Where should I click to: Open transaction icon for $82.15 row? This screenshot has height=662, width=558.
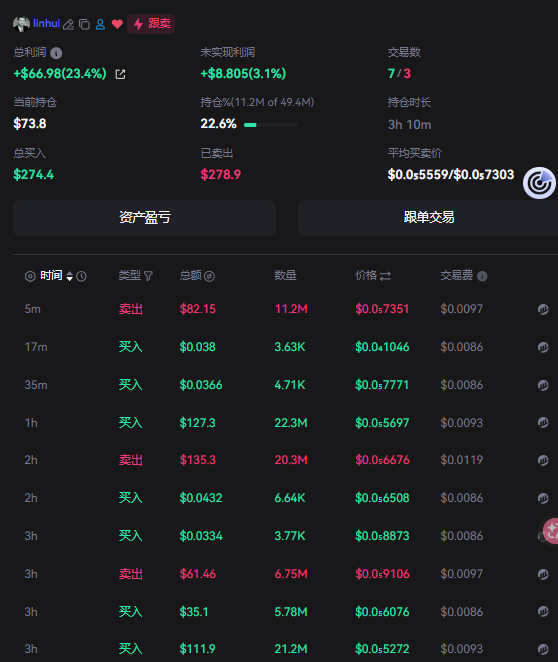[x=543, y=309]
